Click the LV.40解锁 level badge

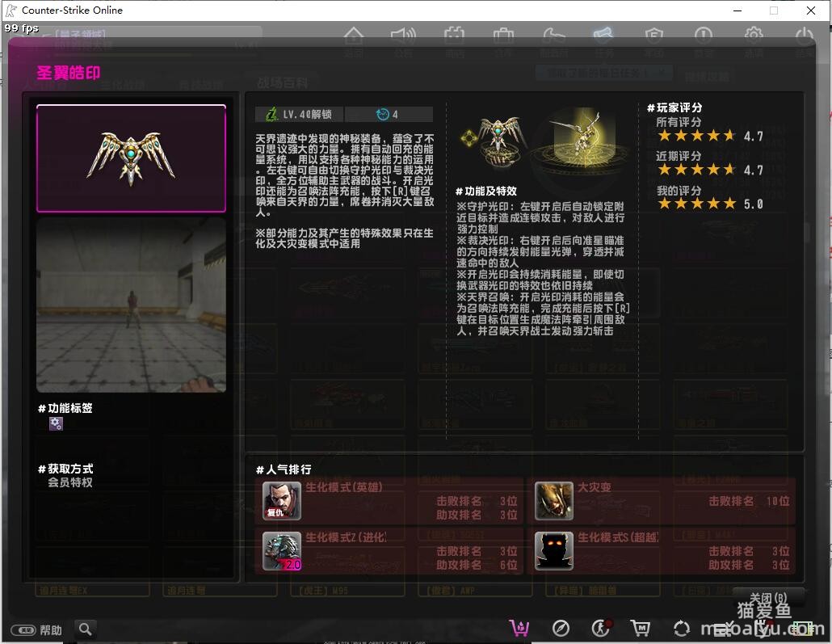(299, 114)
